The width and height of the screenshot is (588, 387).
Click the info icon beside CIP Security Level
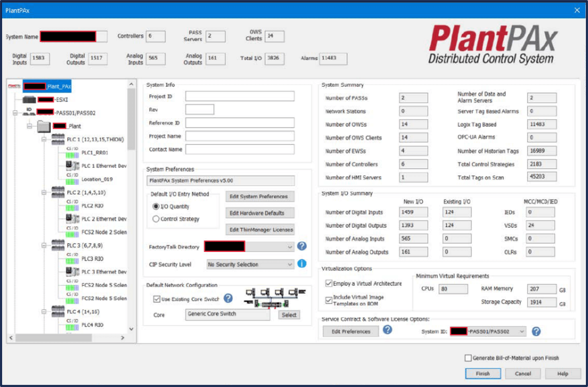tap(302, 264)
